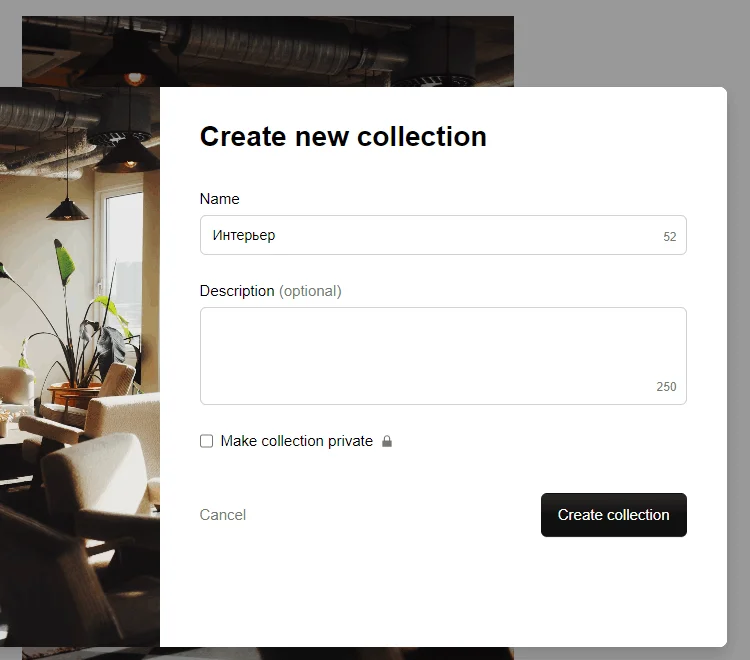
Task: Click the 52 character counter
Action: pyautogui.click(x=670, y=237)
